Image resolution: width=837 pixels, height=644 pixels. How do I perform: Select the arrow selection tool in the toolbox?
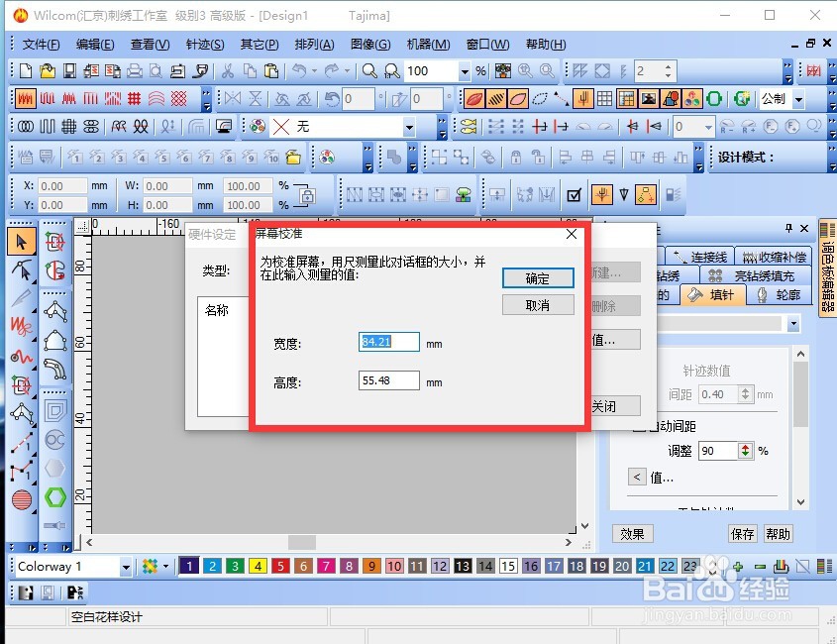pyautogui.click(x=22, y=241)
